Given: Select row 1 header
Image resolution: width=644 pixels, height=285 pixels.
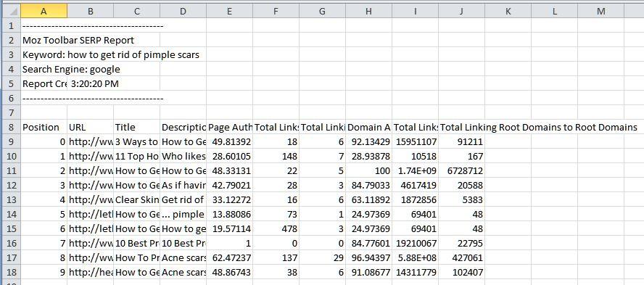Looking at the screenshot, I should click(11, 26).
